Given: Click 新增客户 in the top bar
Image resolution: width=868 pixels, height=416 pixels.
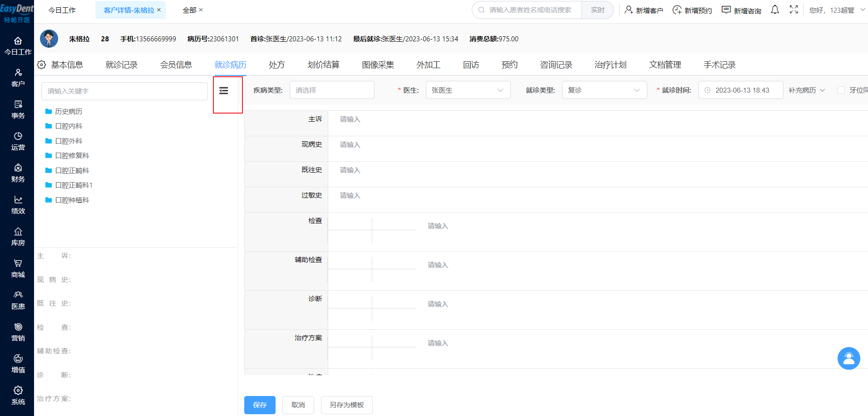Looking at the screenshot, I should (644, 10).
